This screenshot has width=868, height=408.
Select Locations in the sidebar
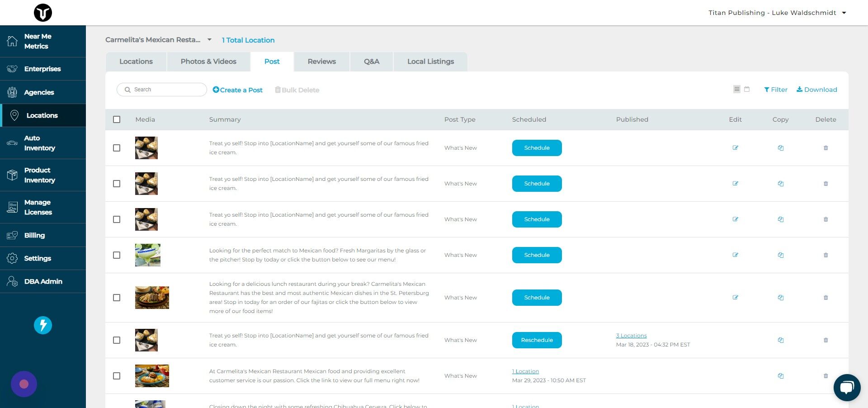(x=43, y=115)
